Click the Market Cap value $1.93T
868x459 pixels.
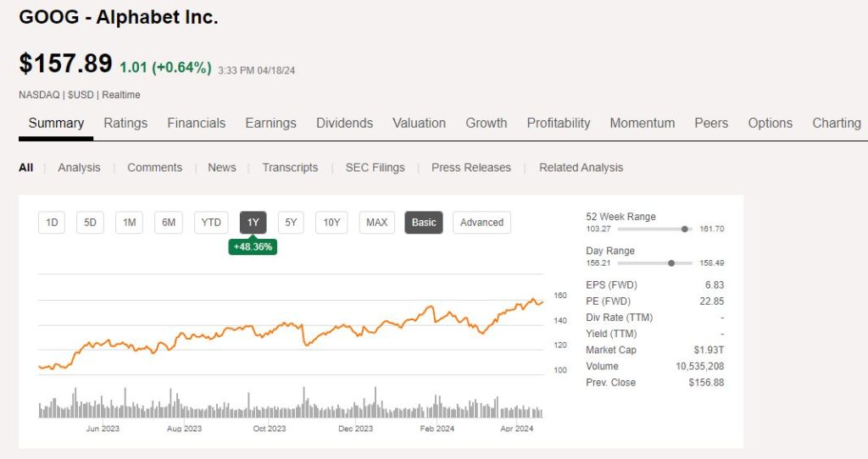[709, 350]
